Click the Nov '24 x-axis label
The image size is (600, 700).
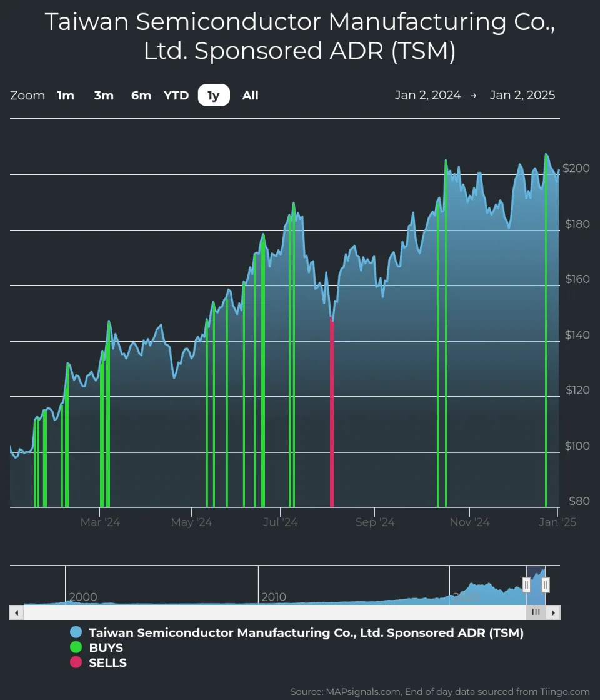click(x=469, y=522)
